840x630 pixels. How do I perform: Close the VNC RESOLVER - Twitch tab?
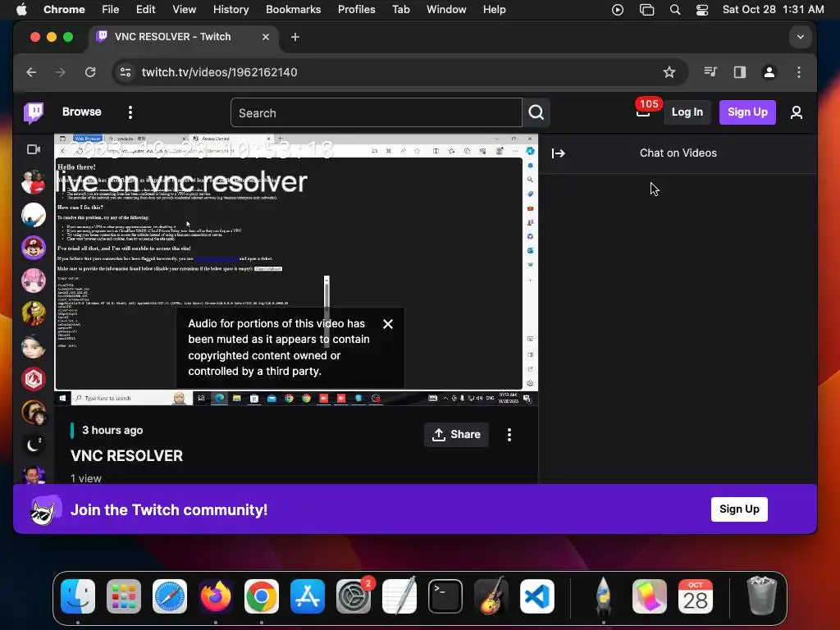click(x=265, y=37)
